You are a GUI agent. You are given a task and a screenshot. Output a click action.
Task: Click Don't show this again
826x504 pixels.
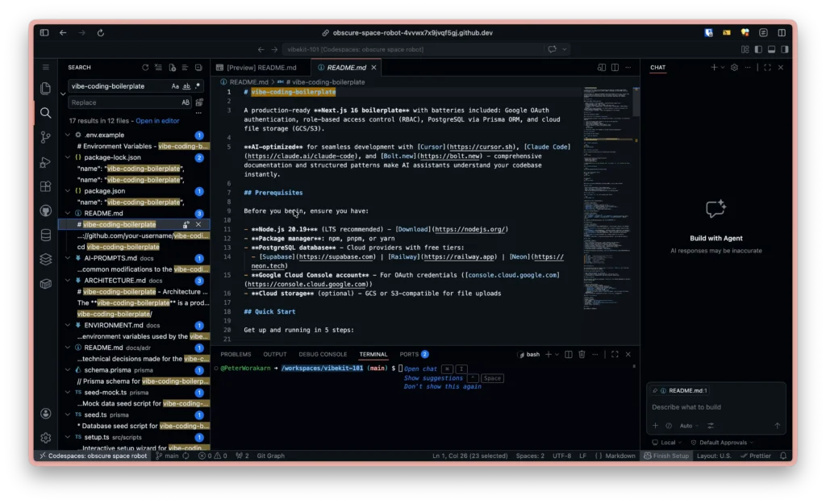point(442,386)
